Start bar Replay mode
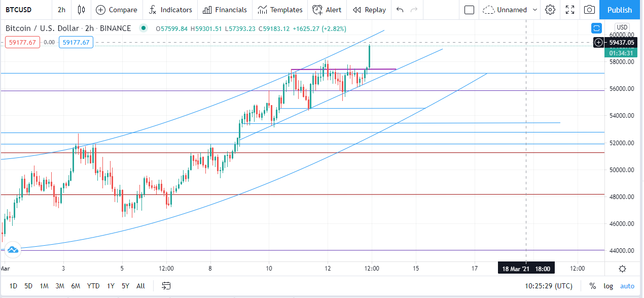This screenshot has width=644, height=298. 369,10
